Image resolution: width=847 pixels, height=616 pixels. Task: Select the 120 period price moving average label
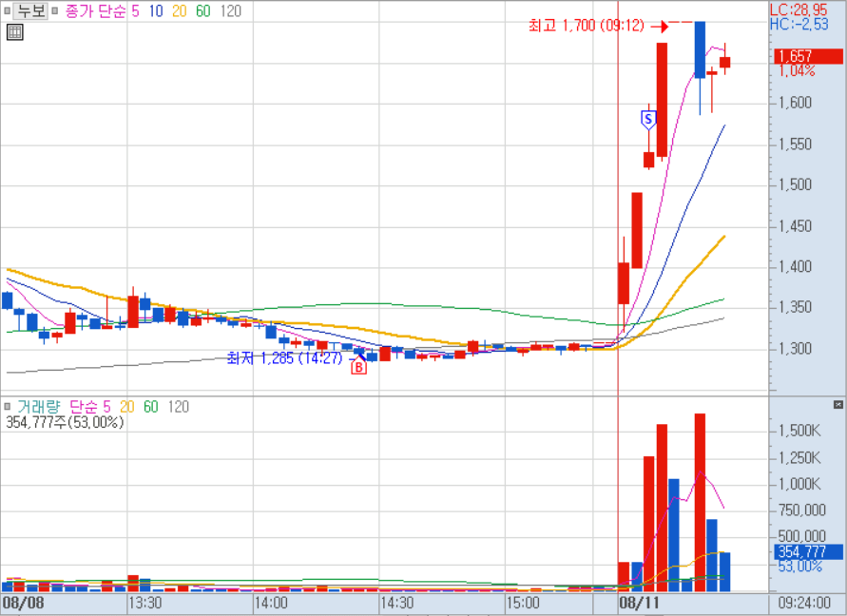click(x=229, y=11)
